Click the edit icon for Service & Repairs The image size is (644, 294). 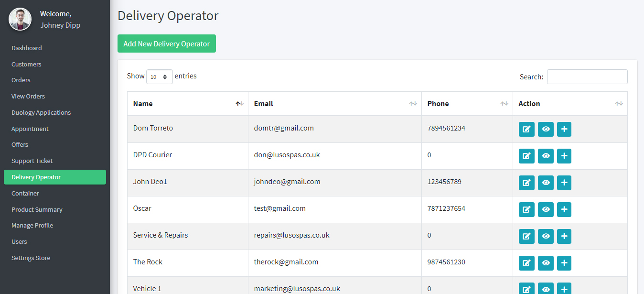point(526,236)
